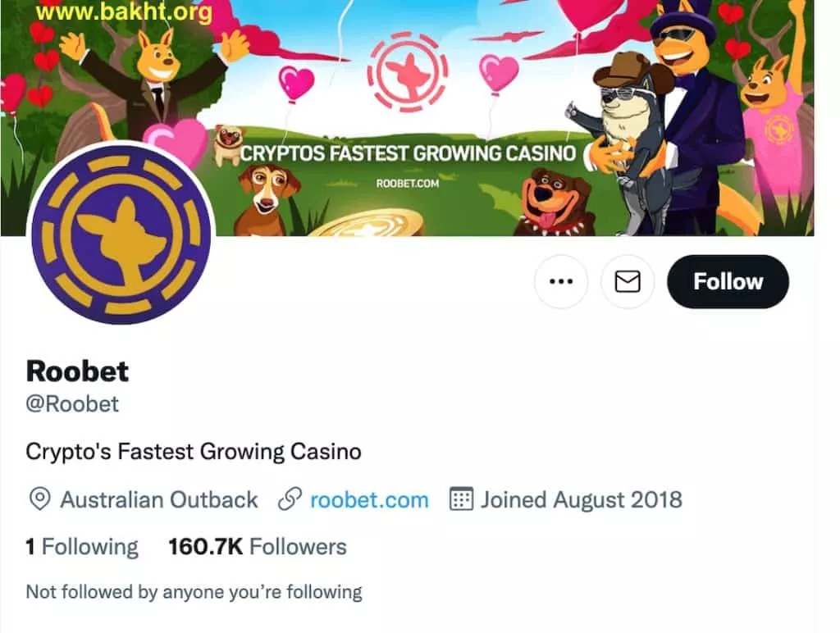The width and height of the screenshot is (840, 633).
Task: View the 1 Following list
Action: click(x=82, y=547)
